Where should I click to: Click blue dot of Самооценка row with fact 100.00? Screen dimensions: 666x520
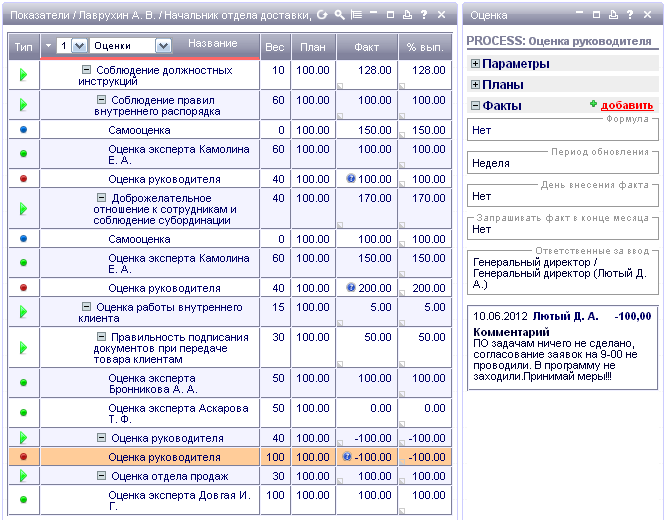point(23,239)
